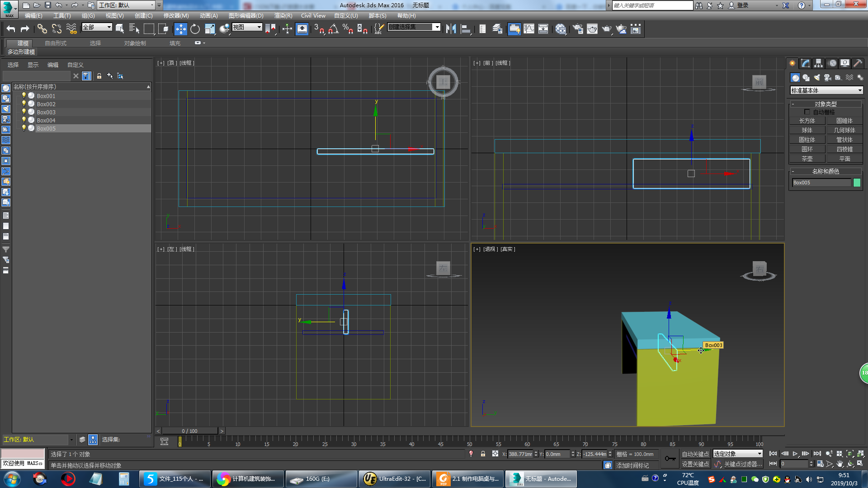Open the Box005 object color swatch
Image resolution: width=868 pixels, height=488 pixels.
(857, 183)
